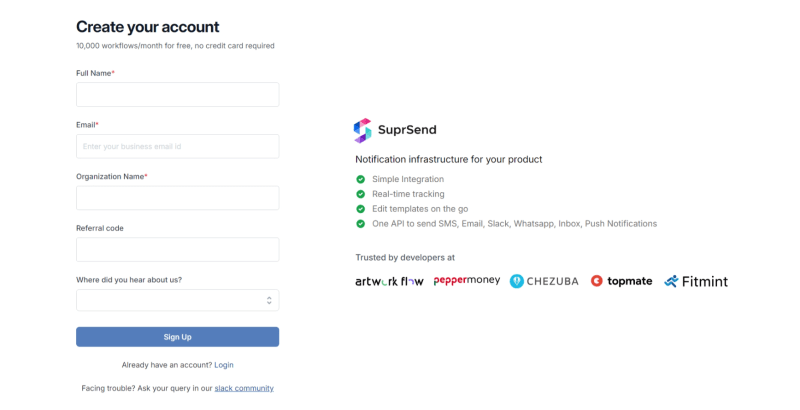The height and width of the screenshot is (410, 800).
Task: Open the slack community link
Action: tap(244, 388)
